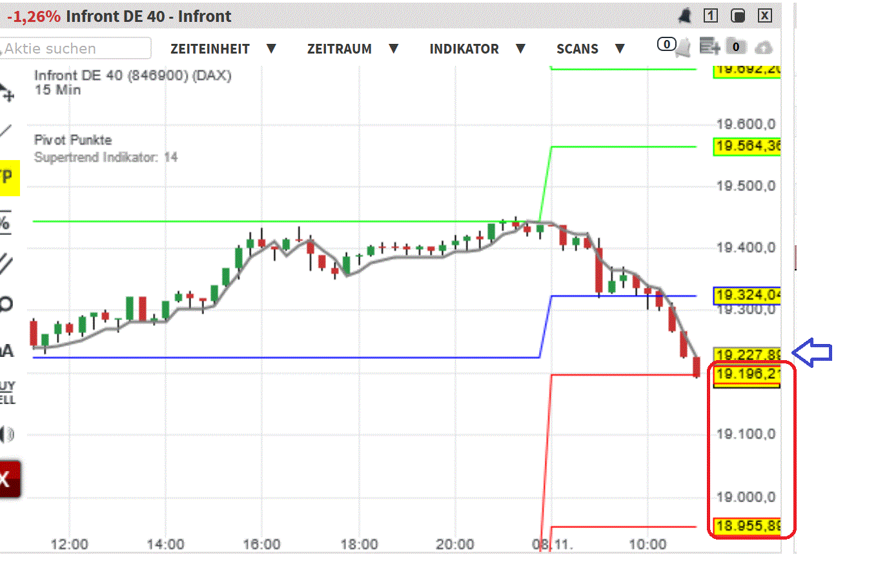Open the SCANS dropdown menu

[x=577, y=49]
